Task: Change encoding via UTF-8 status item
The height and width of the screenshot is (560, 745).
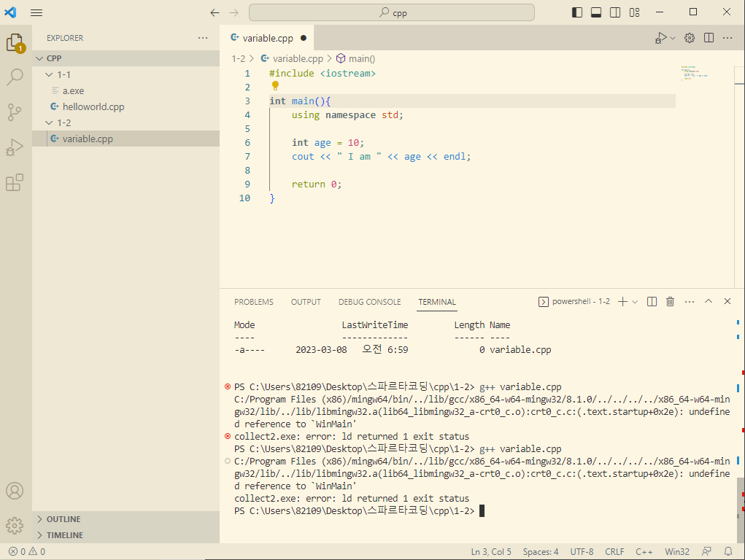Action: tap(582, 552)
